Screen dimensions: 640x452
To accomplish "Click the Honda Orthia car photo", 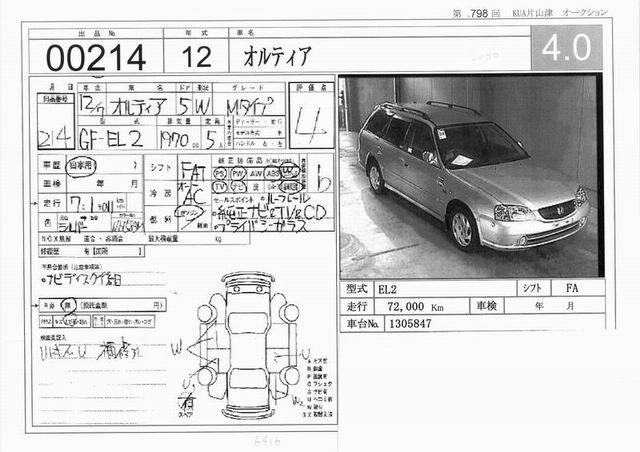I will [x=471, y=176].
